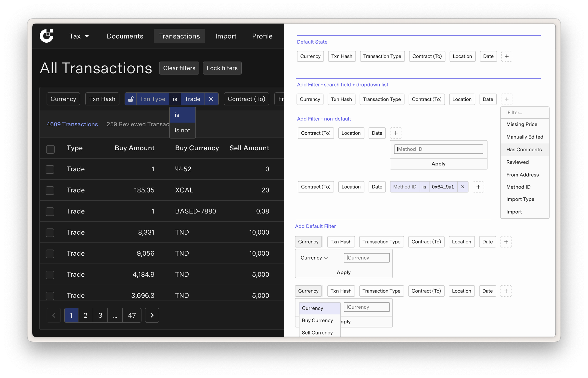Switch to the Import nav tab
Viewport: 588px width, 378px height.
226,36
